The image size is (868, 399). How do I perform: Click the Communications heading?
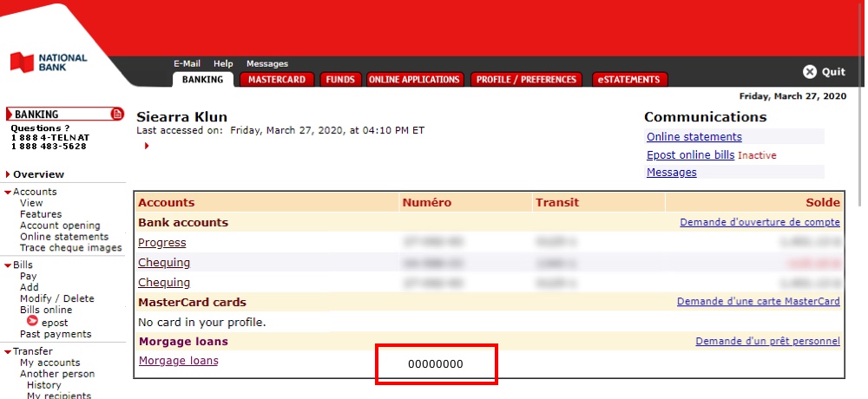(705, 117)
